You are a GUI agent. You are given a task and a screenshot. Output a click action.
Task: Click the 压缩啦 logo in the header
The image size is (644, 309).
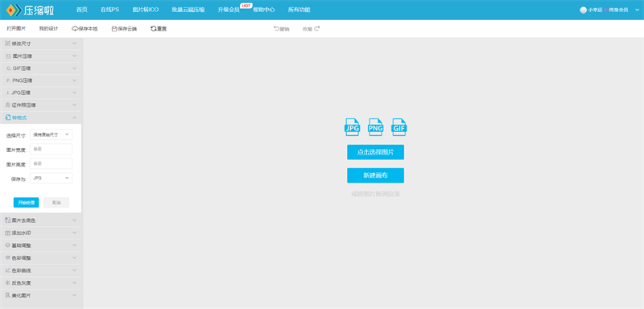point(30,10)
